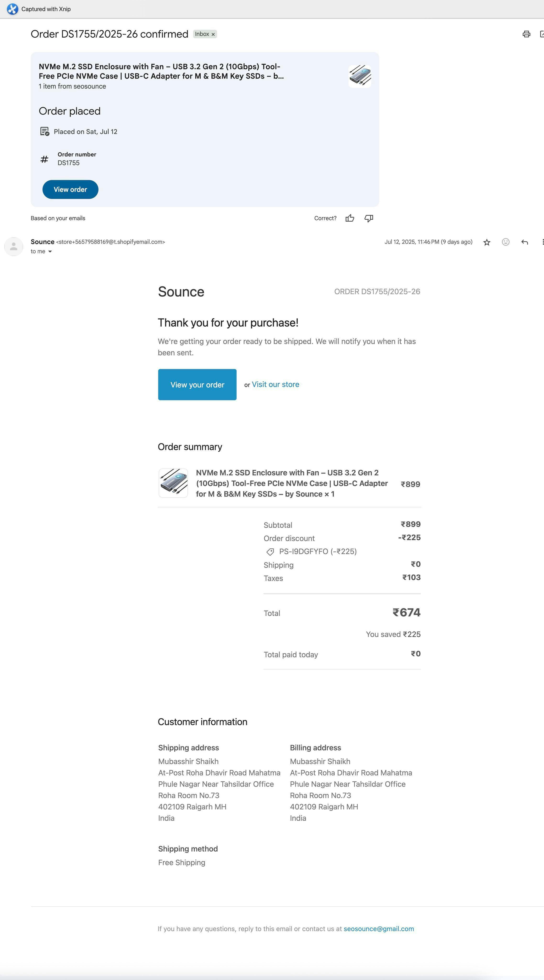Screen dimensions: 544x980
Task: Click product thumbnail in order card
Action: coord(360,76)
